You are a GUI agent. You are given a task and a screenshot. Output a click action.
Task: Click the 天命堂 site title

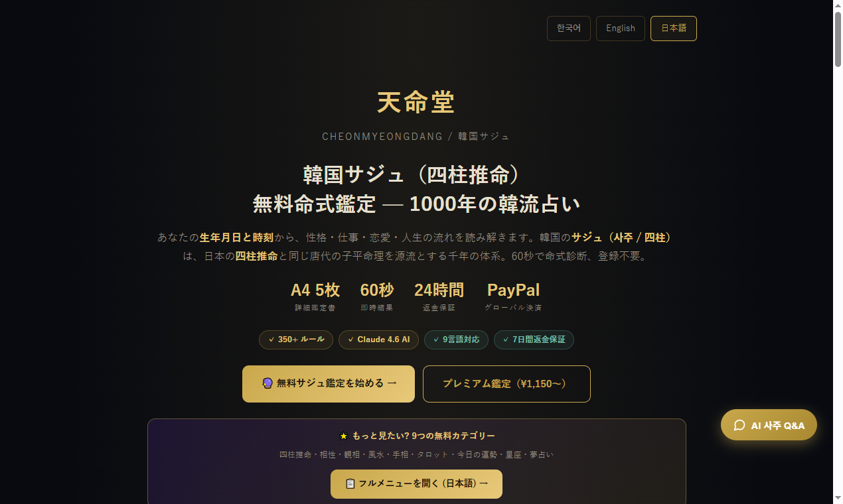click(416, 103)
